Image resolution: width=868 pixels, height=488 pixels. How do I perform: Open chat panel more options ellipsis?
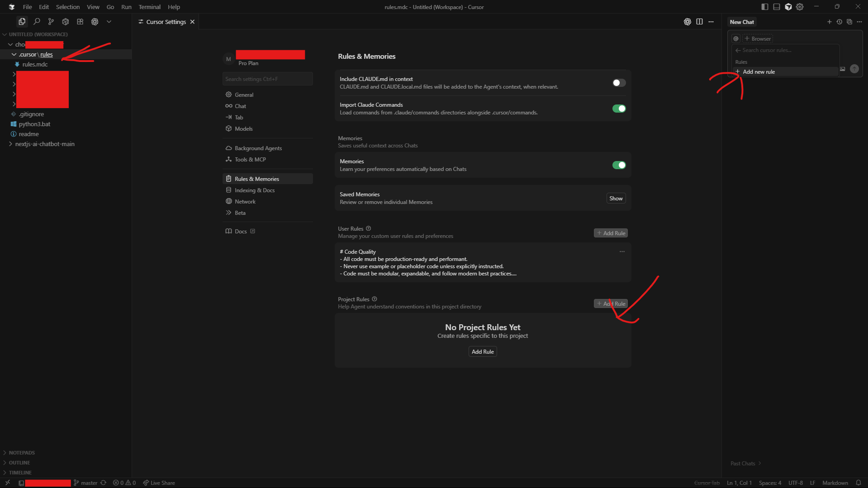(x=859, y=22)
